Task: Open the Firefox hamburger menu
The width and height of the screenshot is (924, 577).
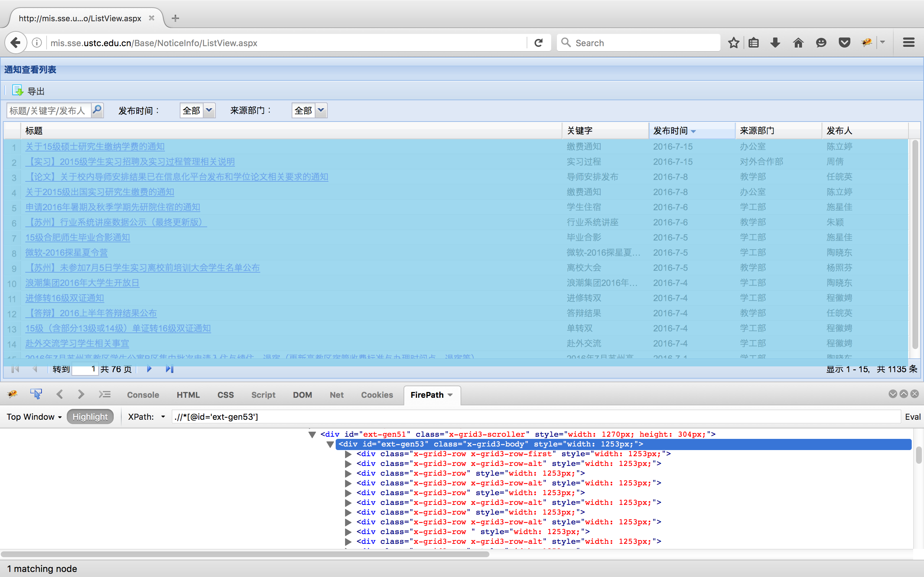Action: tap(908, 42)
